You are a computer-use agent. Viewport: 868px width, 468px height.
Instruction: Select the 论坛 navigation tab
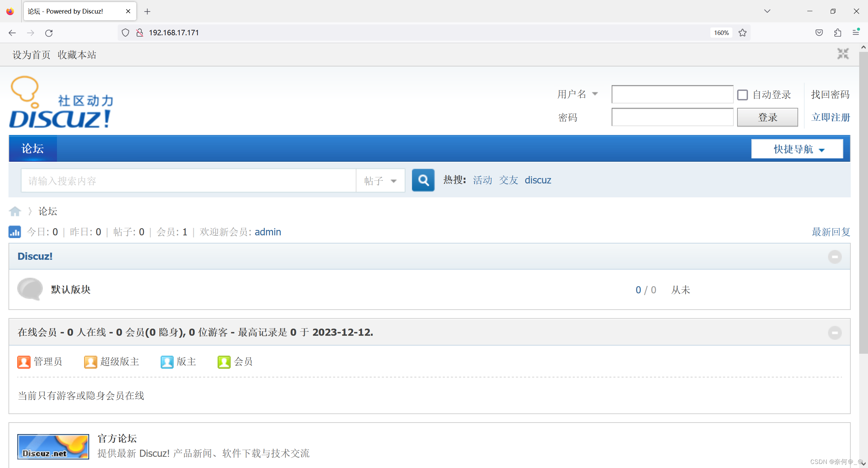pyautogui.click(x=32, y=149)
